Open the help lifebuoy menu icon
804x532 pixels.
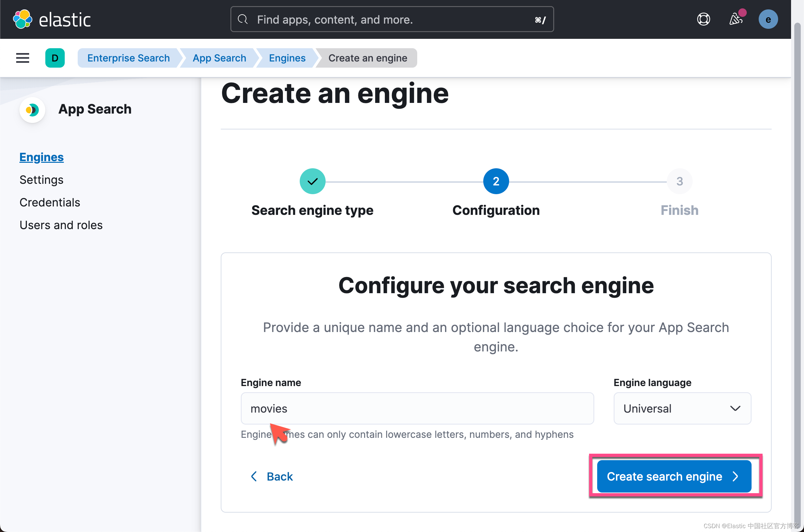[703, 19]
